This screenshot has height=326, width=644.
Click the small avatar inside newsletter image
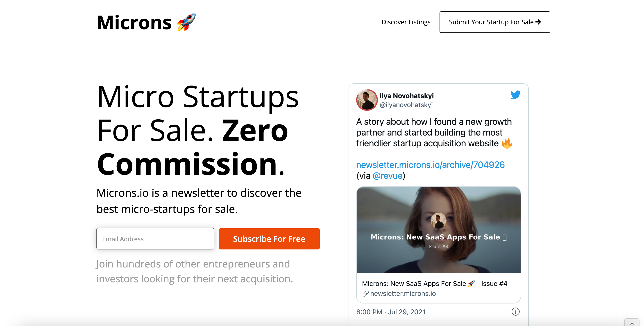[438, 220]
